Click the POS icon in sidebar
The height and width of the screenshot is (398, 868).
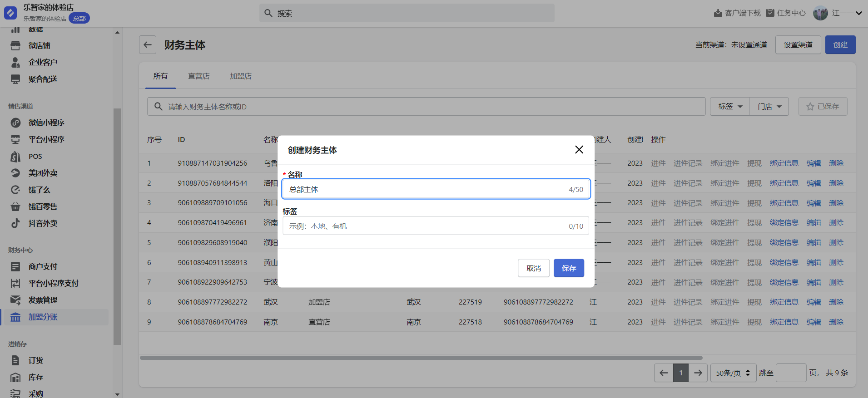click(x=16, y=156)
